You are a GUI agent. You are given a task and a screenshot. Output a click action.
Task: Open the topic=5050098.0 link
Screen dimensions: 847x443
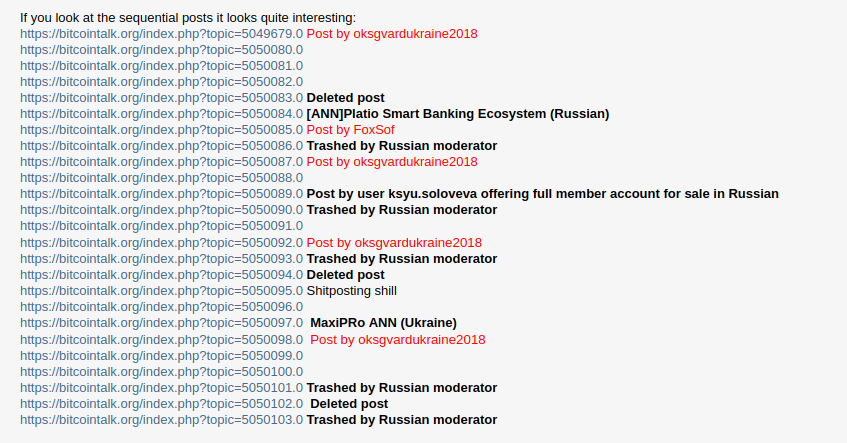162,340
